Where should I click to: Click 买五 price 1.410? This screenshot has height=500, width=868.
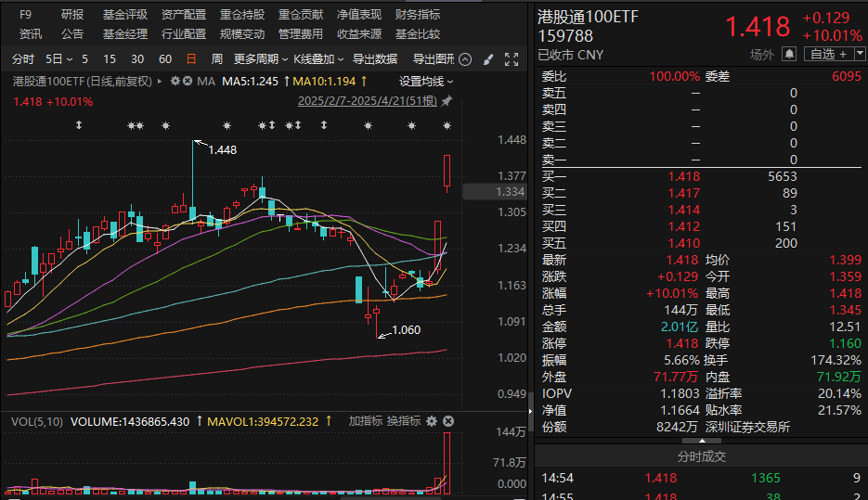683,243
